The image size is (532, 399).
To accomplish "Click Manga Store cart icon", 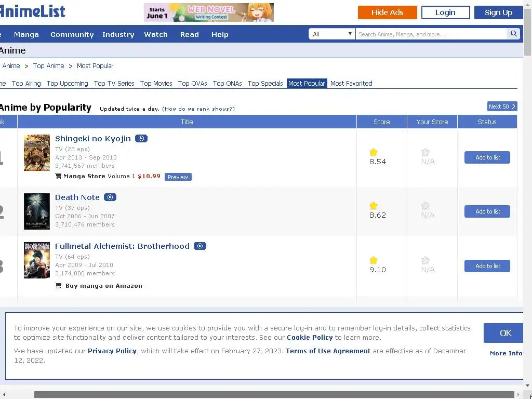I will (58, 176).
